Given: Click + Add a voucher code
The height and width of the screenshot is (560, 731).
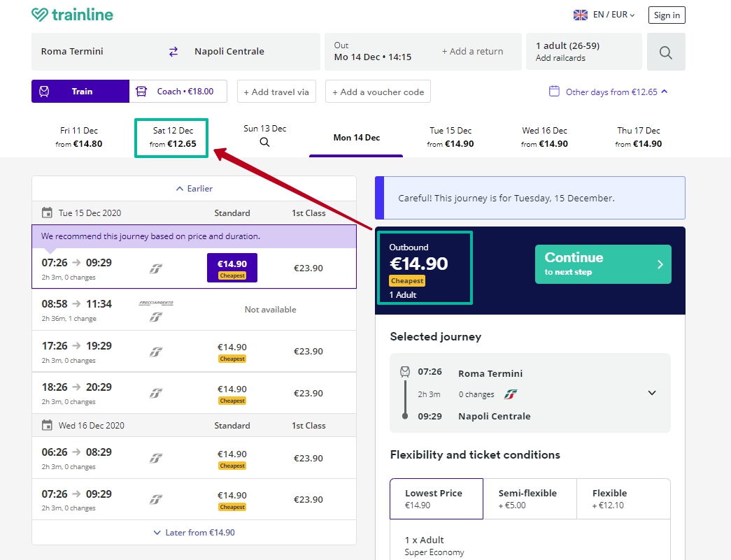Looking at the screenshot, I should point(378,92).
